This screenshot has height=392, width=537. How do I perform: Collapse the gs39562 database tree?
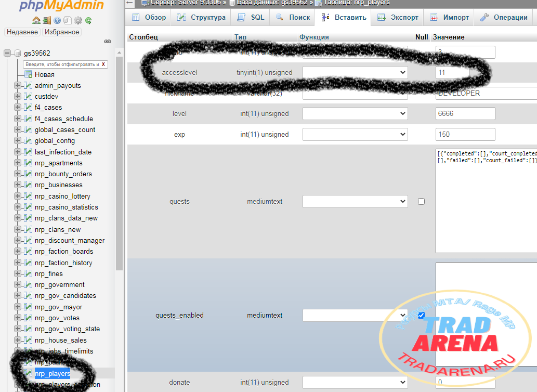coord(7,53)
